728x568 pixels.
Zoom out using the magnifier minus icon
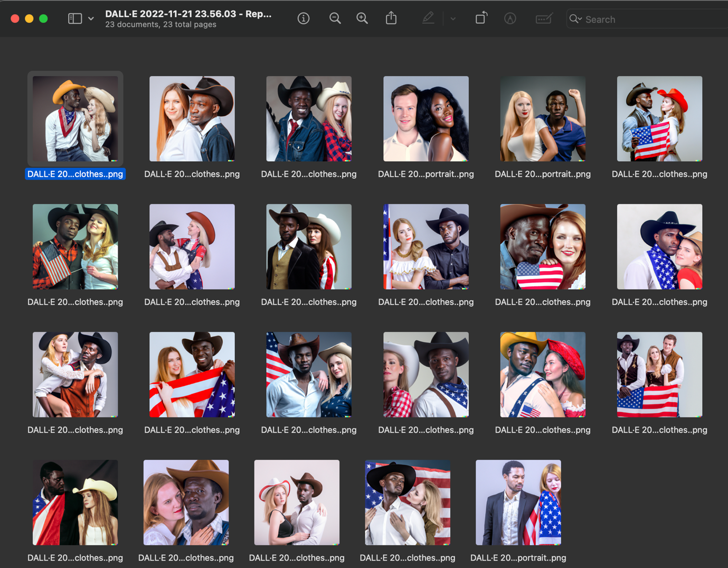335,18
